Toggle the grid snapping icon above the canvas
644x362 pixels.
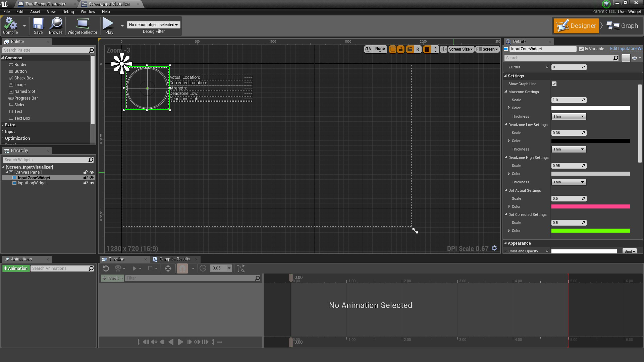tap(427, 49)
